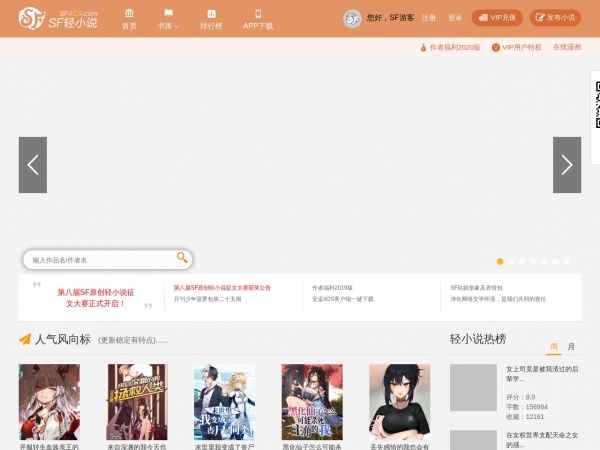Image resolution: width=600 pixels, height=450 pixels.
Task: Open 第八届SF原创轻小说征文大赛获奖公告 news
Action: tap(222, 288)
